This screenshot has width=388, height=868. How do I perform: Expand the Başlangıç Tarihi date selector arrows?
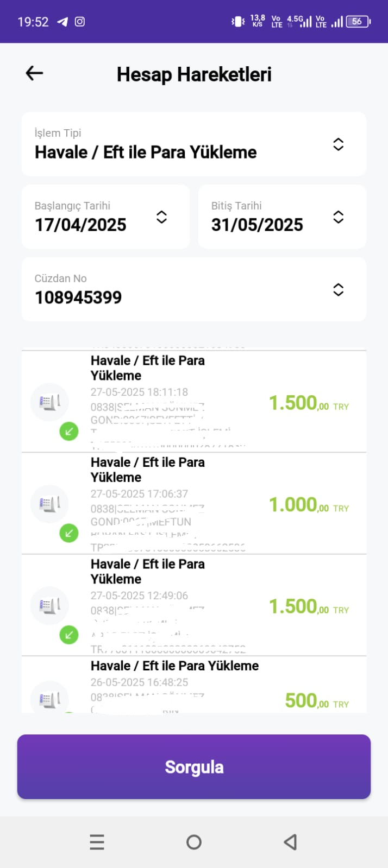pos(161,217)
